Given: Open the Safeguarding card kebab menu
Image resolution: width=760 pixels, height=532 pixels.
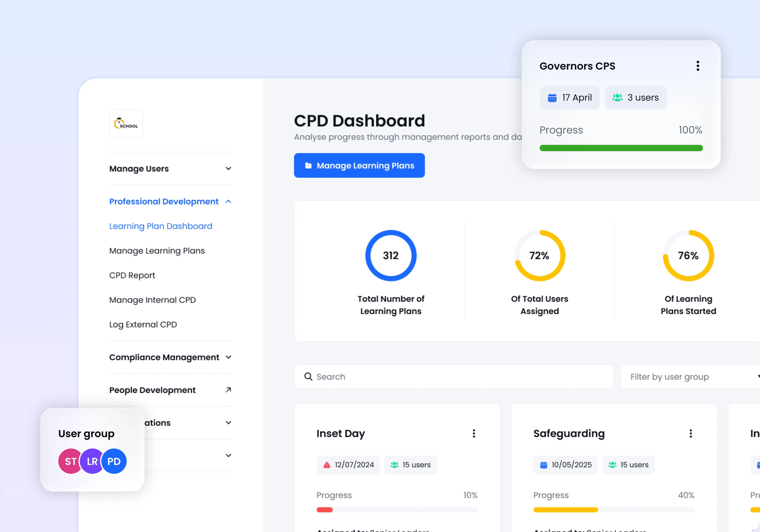Looking at the screenshot, I should (x=690, y=433).
